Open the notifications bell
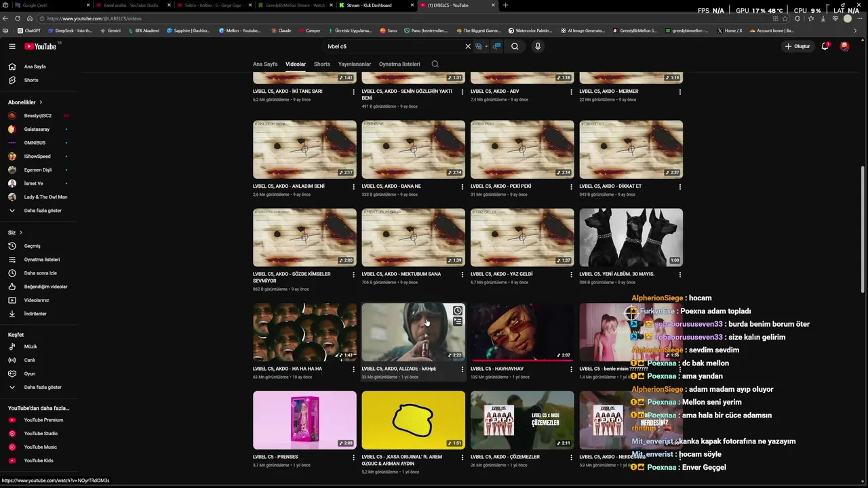The height and width of the screenshot is (488, 868). (825, 46)
